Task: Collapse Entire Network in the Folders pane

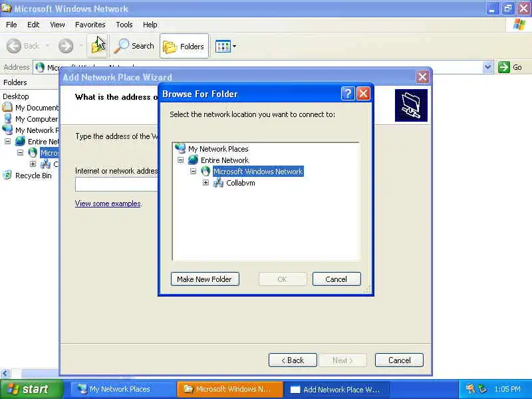Action: pyautogui.click(x=7, y=141)
